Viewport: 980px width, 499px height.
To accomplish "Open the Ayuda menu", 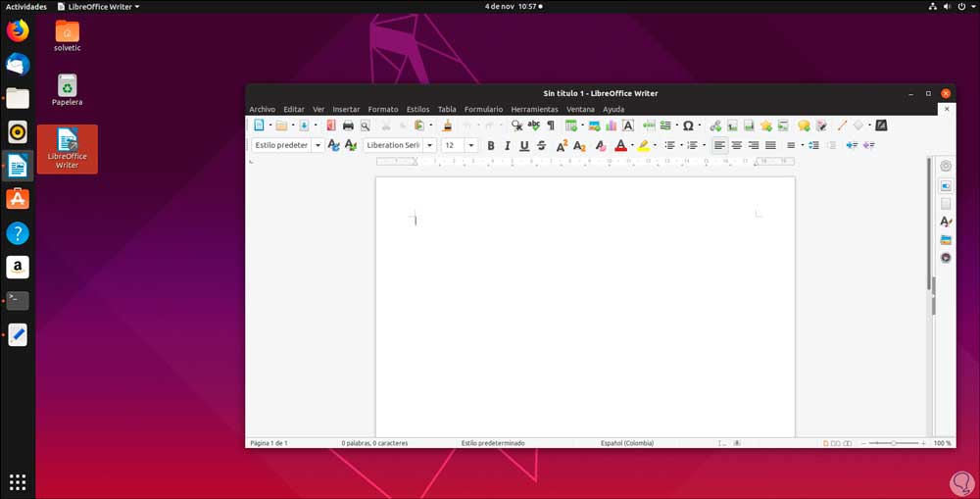I will pos(613,110).
